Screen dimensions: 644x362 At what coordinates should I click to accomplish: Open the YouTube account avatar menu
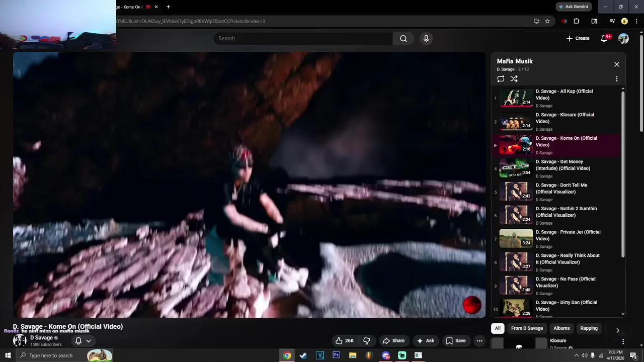tap(623, 38)
